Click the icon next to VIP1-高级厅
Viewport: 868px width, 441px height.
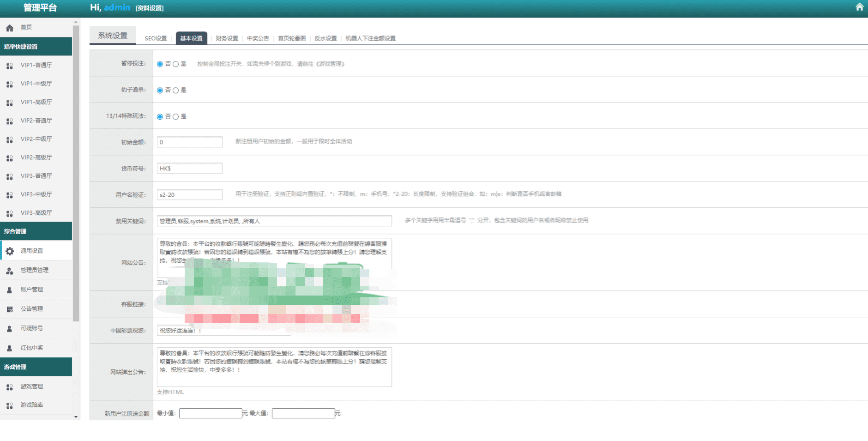pyautogui.click(x=10, y=103)
